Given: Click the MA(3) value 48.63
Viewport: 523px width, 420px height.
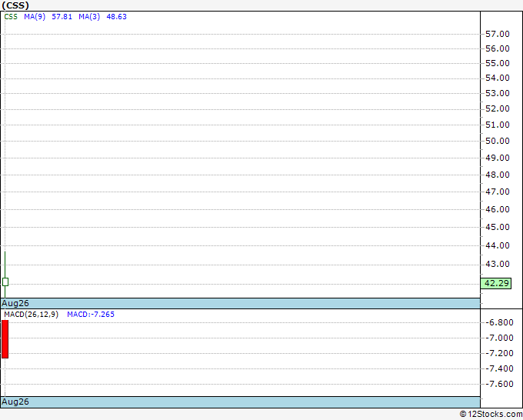Looking at the screenshot, I should point(116,17).
